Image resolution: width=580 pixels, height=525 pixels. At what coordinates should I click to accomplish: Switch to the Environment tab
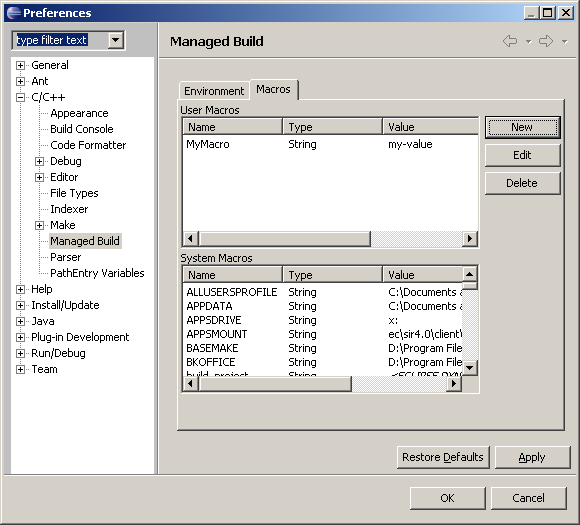coord(214,91)
